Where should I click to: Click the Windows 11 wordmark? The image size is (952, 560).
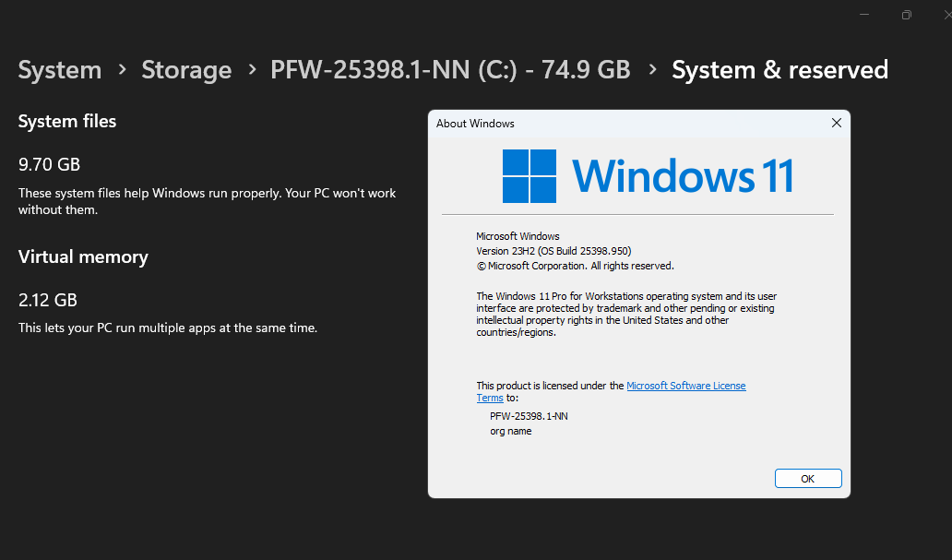[683, 176]
